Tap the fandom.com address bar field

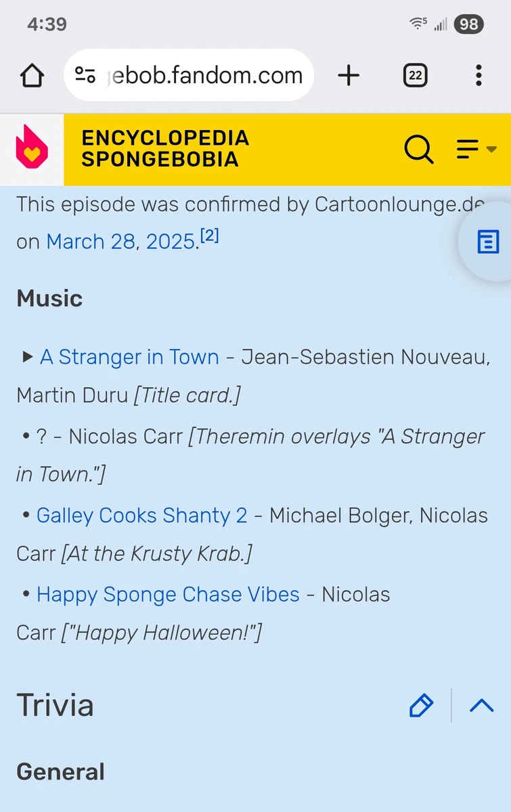click(203, 76)
